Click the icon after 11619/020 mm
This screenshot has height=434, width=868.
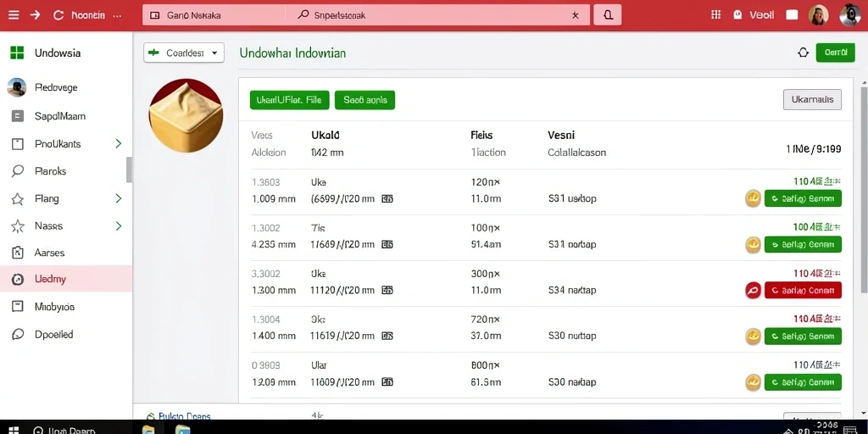click(x=387, y=336)
